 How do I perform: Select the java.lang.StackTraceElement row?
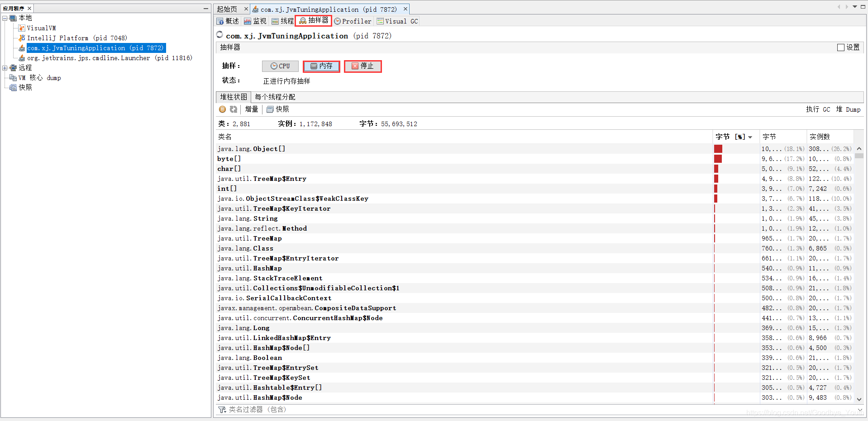(534, 278)
